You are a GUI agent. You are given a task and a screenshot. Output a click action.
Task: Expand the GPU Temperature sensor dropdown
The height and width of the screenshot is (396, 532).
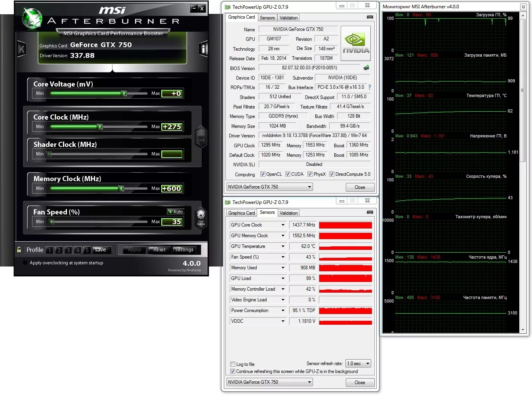[283, 246]
